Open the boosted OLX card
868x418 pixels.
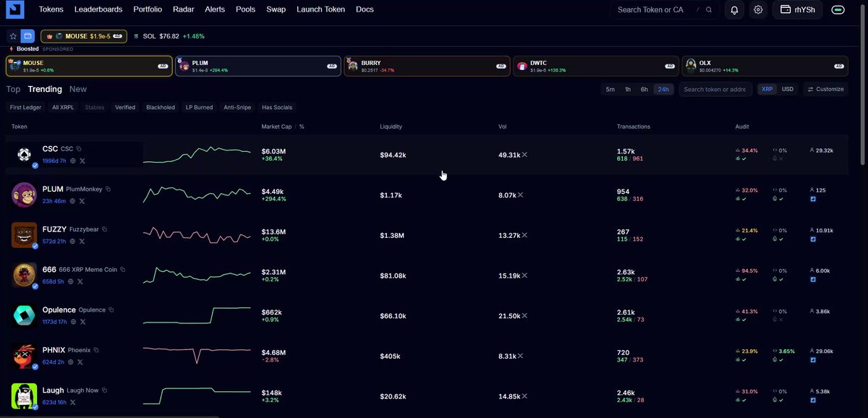[764, 66]
